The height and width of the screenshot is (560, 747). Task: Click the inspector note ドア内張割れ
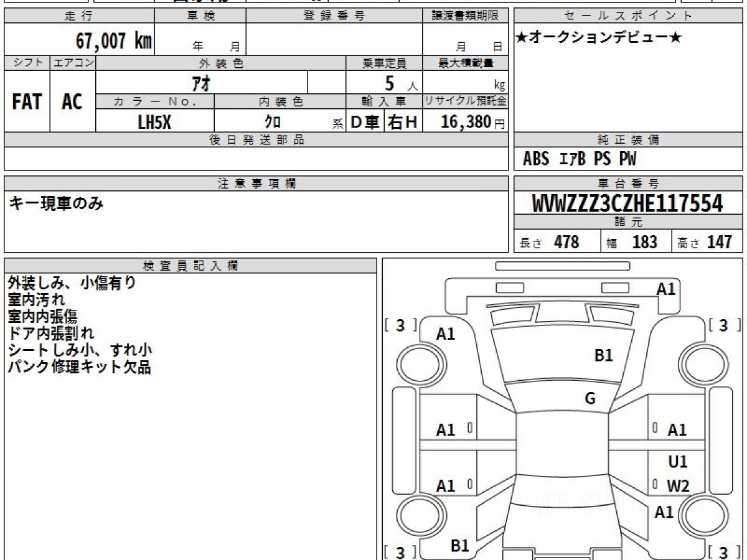[x=51, y=334]
